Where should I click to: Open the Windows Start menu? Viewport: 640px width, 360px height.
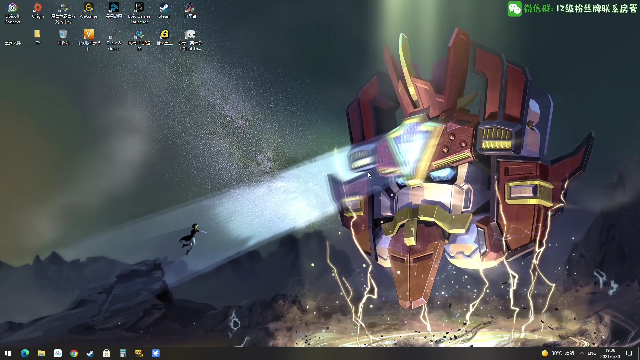point(8,353)
